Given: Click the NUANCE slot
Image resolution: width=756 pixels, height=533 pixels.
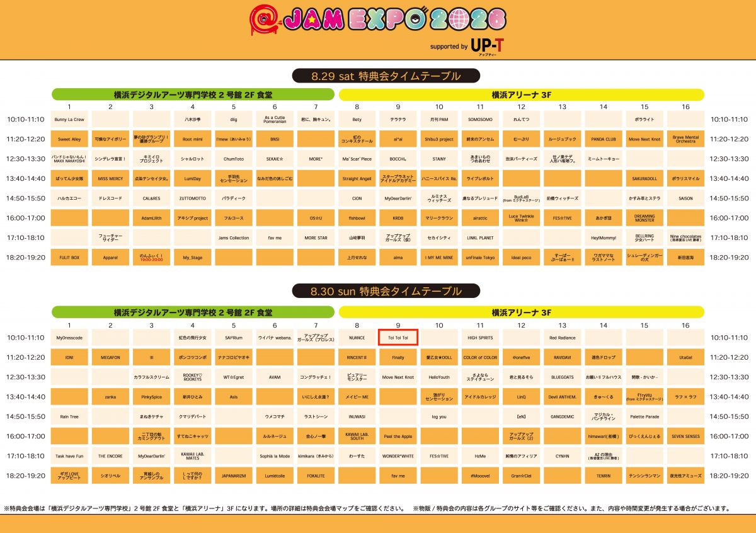Looking at the screenshot, I should click(357, 338).
